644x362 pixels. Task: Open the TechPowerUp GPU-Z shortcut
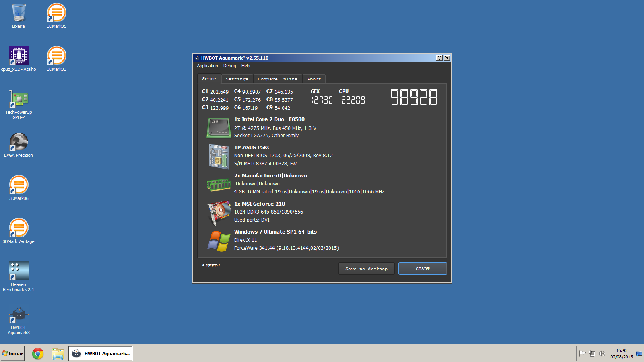click(x=19, y=105)
